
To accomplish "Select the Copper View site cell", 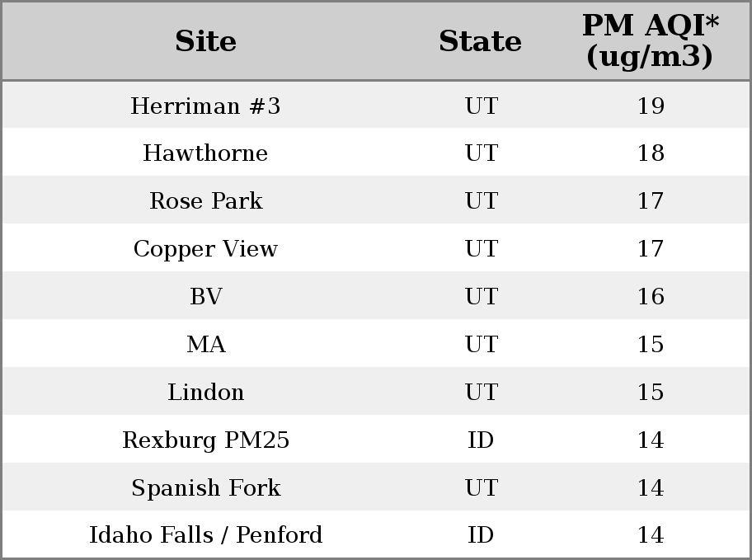I will pos(205,248).
